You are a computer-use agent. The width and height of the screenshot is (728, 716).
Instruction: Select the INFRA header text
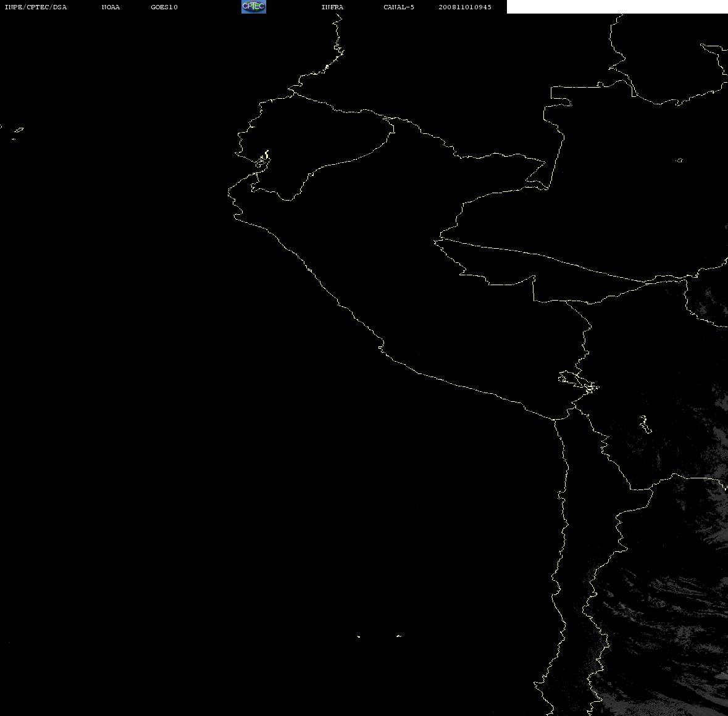coord(332,7)
